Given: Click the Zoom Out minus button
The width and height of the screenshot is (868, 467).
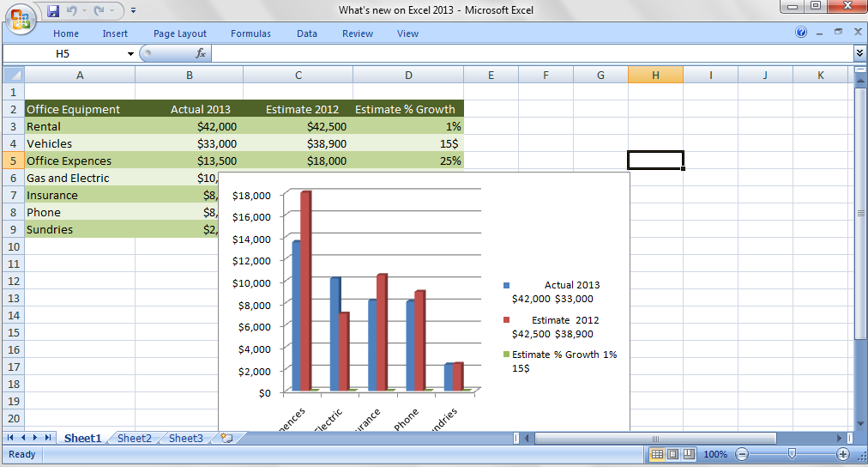Looking at the screenshot, I should click(742, 454).
